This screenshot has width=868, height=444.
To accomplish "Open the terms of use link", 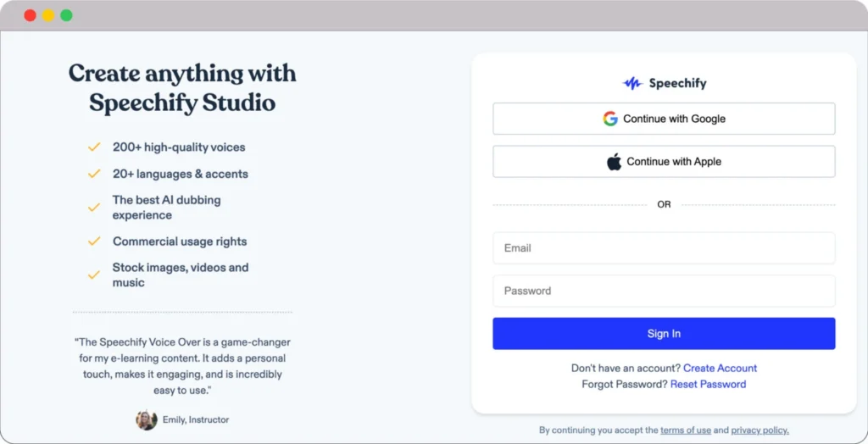I will click(x=686, y=430).
